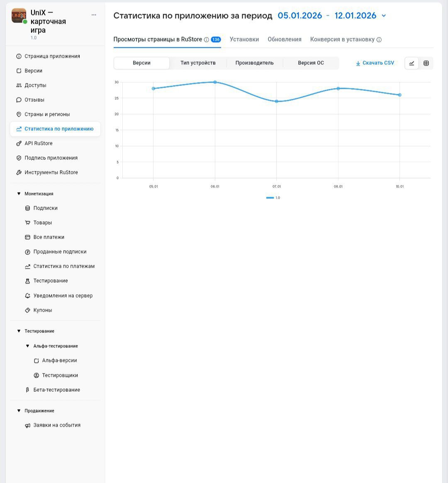Collapse the Альфа-тестирование subsection
This screenshot has width=448, height=483.
click(28, 346)
